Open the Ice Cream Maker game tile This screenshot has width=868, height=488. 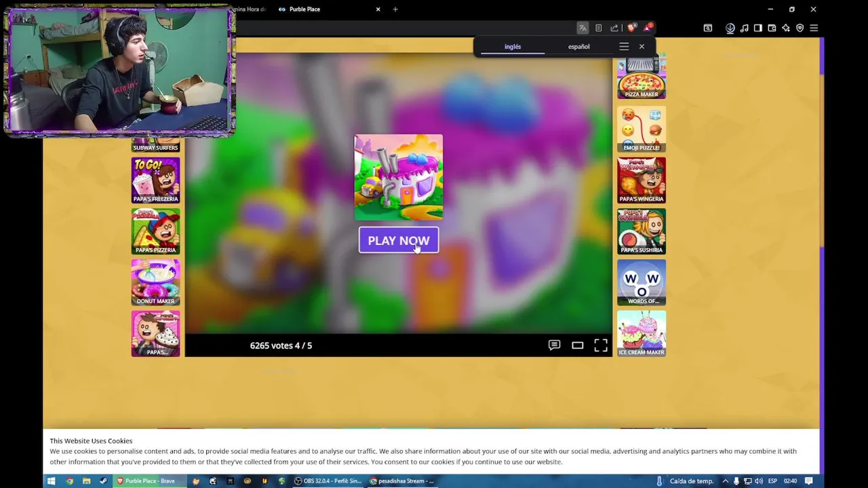click(642, 333)
